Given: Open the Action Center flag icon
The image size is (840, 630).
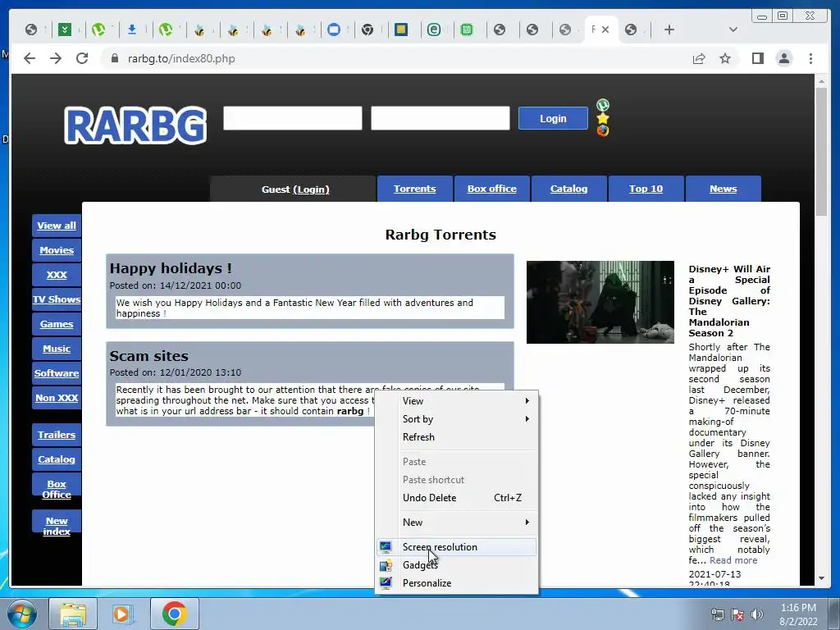Looking at the screenshot, I should pos(737,614).
